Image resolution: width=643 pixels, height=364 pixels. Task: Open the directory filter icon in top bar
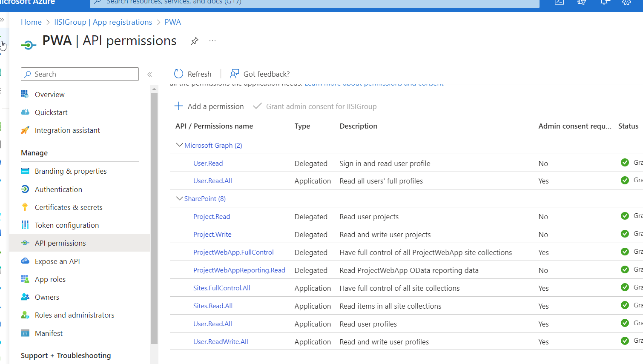(x=582, y=2)
